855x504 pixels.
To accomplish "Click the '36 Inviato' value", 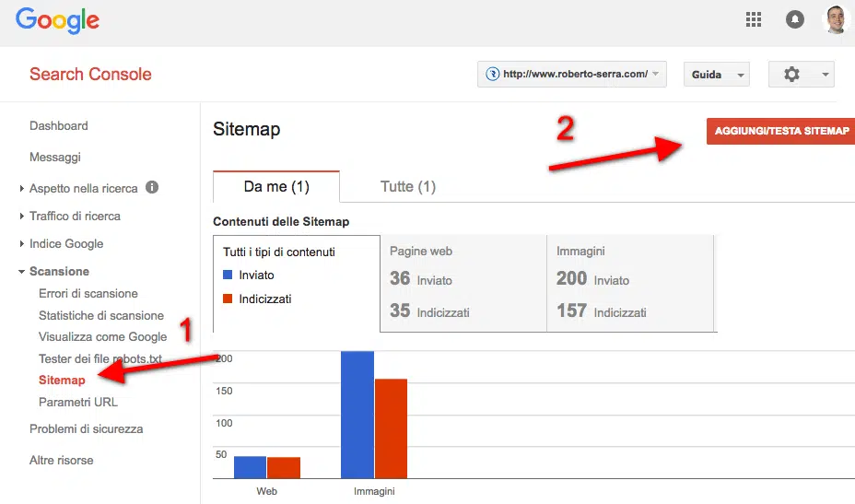I will (x=421, y=279).
